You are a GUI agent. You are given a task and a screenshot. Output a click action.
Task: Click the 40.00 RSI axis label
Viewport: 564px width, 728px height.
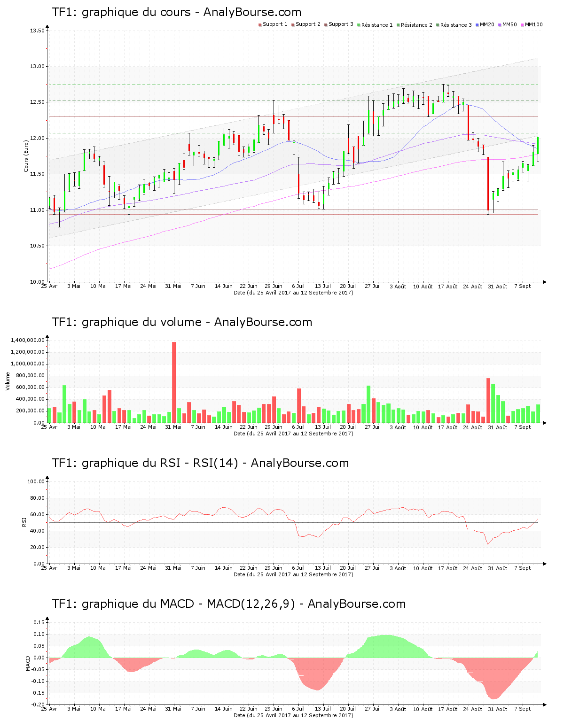point(37,531)
